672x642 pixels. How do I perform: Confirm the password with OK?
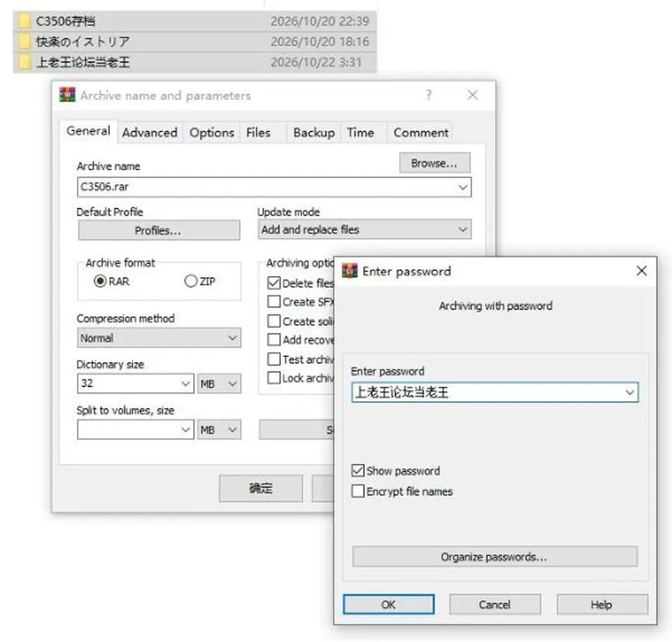[x=388, y=604]
